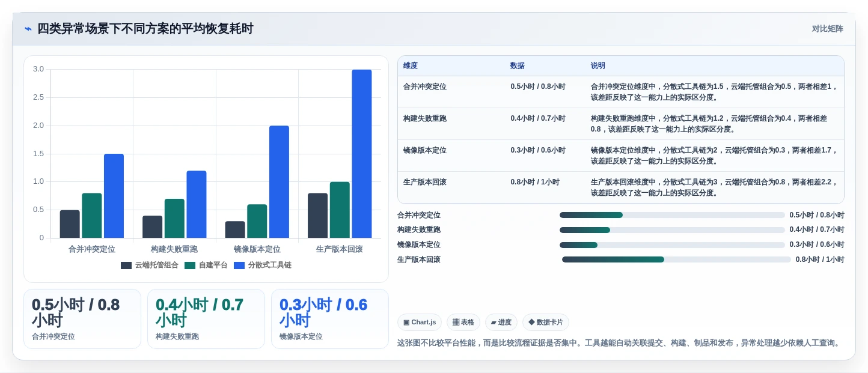Click the 自建平台 bar for 生产版本回滚
The width and height of the screenshot is (868, 373).
(340, 210)
